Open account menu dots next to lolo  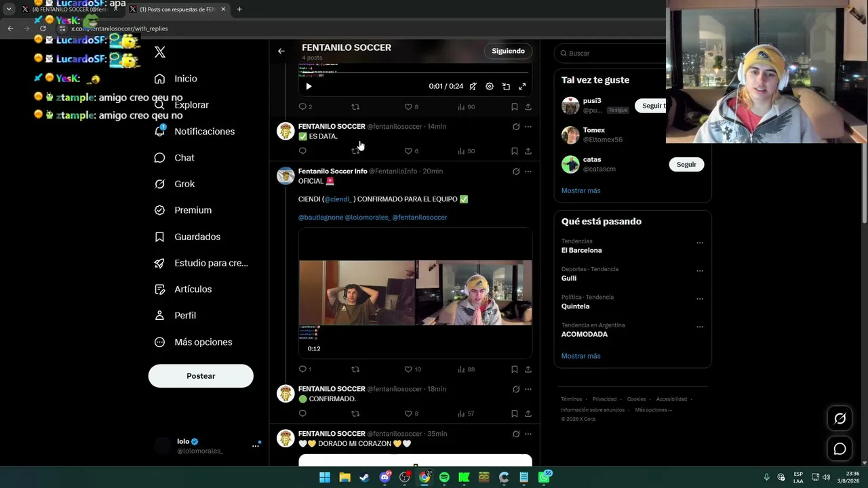pos(256,445)
